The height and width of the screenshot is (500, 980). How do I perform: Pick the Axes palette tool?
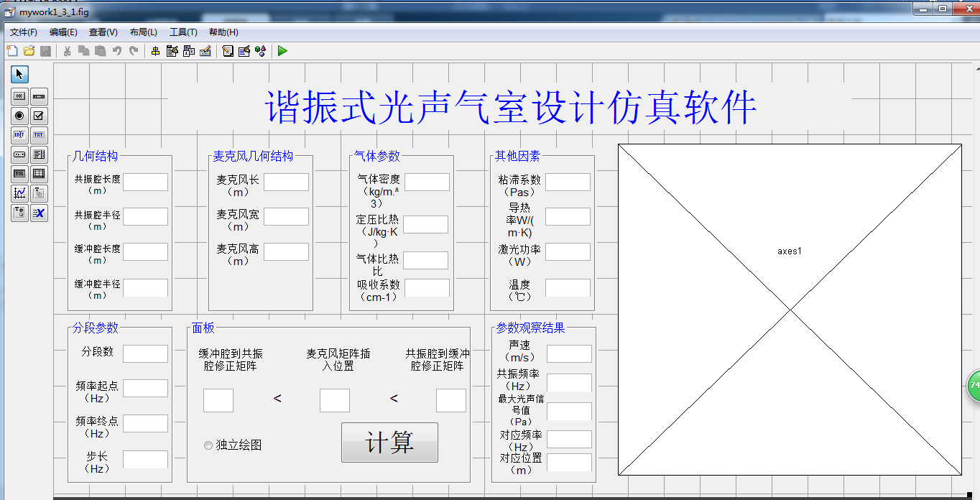pos(19,193)
